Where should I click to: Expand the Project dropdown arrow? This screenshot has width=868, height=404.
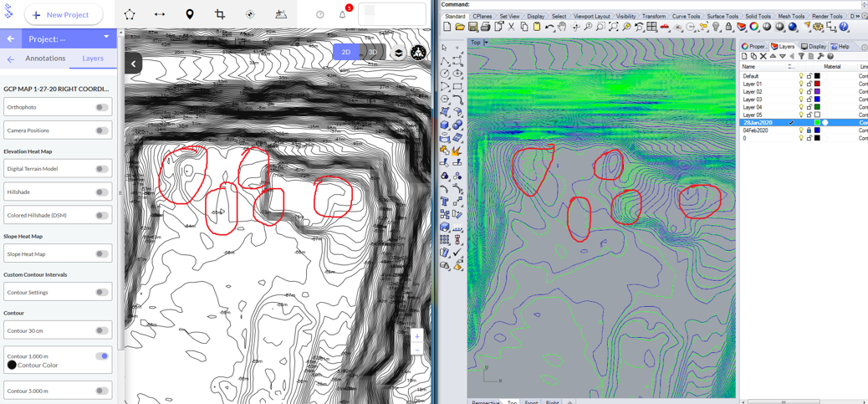106,37
